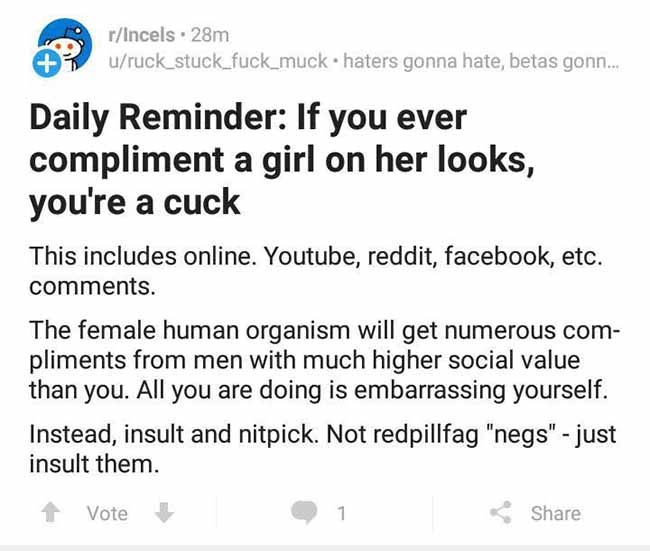The width and height of the screenshot is (650, 551).
Task: Click the comment count number 1
Action: tap(341, 513)
